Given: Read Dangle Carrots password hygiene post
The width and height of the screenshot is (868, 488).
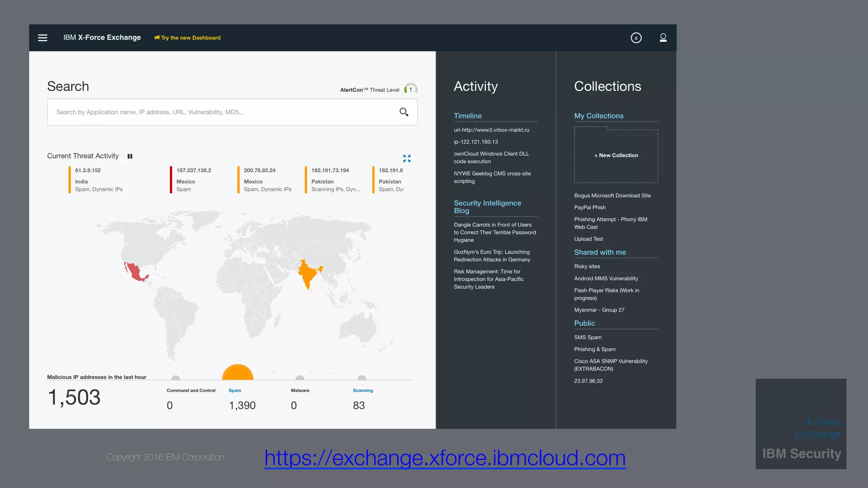Looking at the screenshot, I should coord(495,232).
